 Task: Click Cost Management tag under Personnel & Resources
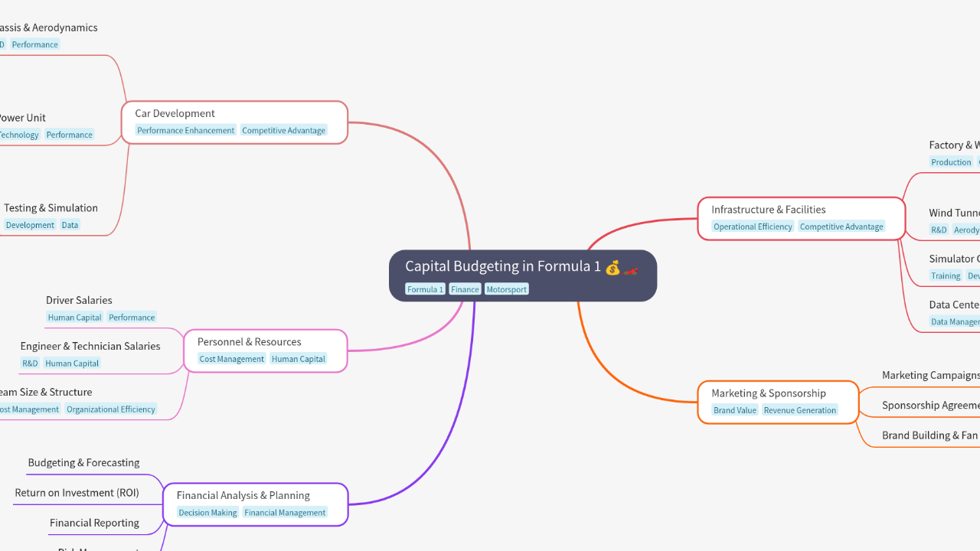click(231, 359)
